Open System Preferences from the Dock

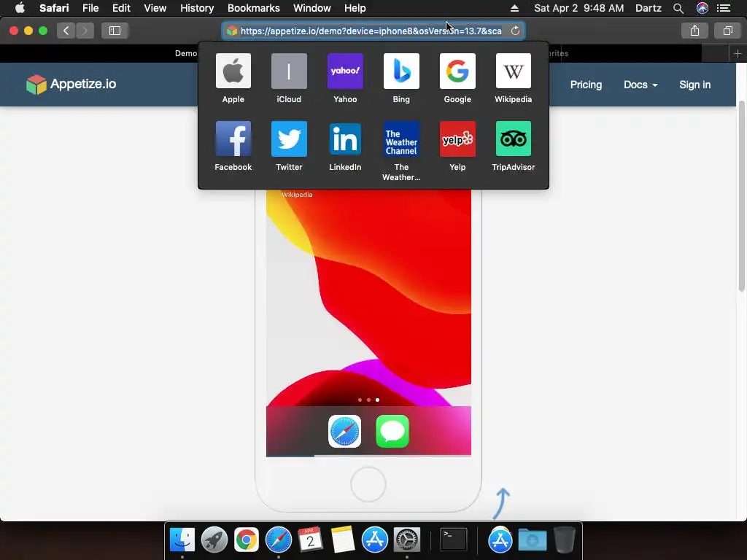406,540
